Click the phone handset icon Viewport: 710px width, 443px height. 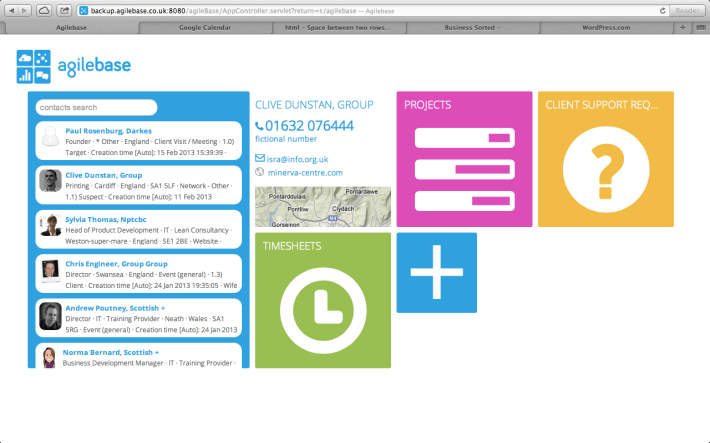(259, 126)
